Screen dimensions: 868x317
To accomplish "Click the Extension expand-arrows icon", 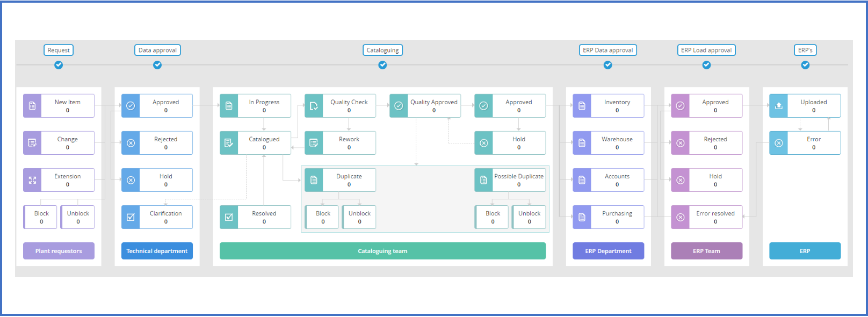I will tap(32, 180).
